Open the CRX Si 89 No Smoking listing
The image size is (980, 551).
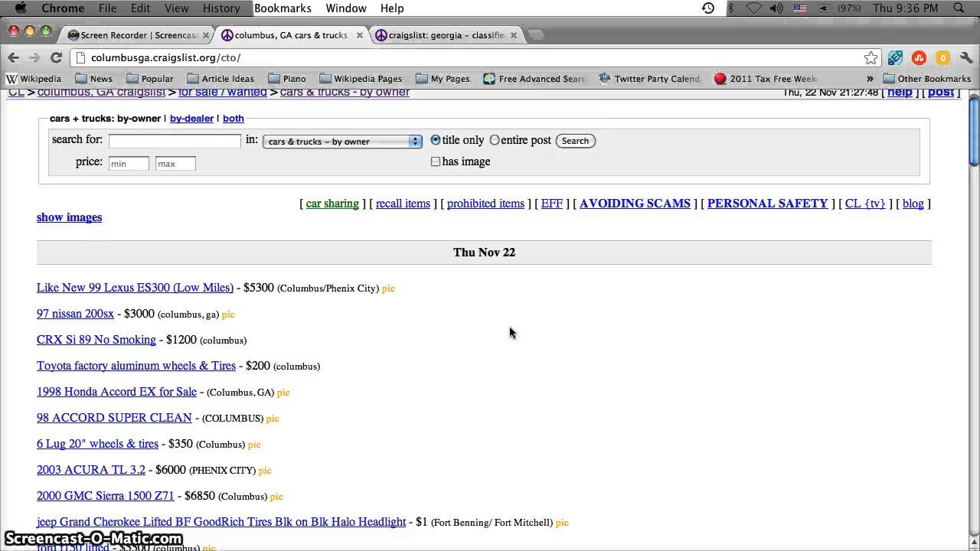point(96,340)
